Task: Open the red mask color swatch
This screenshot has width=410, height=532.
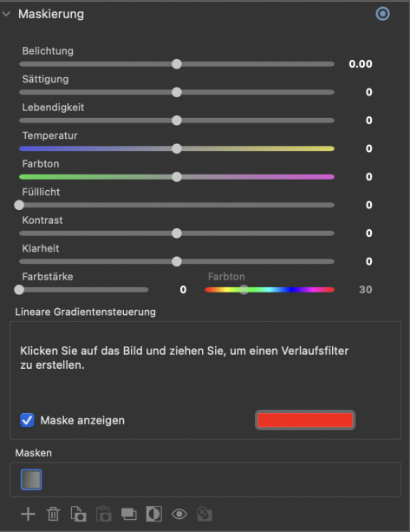Action: [305, 420]
